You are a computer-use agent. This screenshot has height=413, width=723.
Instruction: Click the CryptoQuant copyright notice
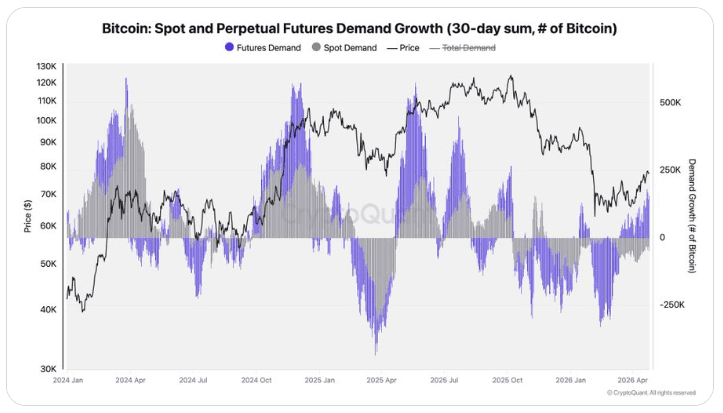click(x=651, y=393)
